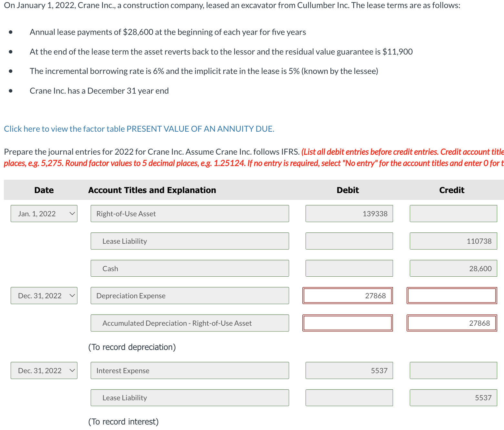This screenshot has height=430, width=504.
Task: Click the annuity due factor table link
Action: pos(139,128)
